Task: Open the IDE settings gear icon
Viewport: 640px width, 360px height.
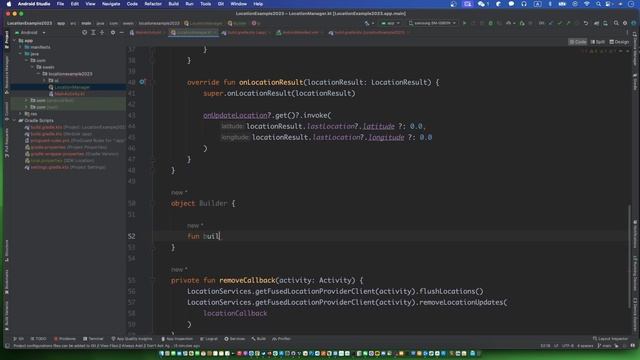Action: point(625,23)
